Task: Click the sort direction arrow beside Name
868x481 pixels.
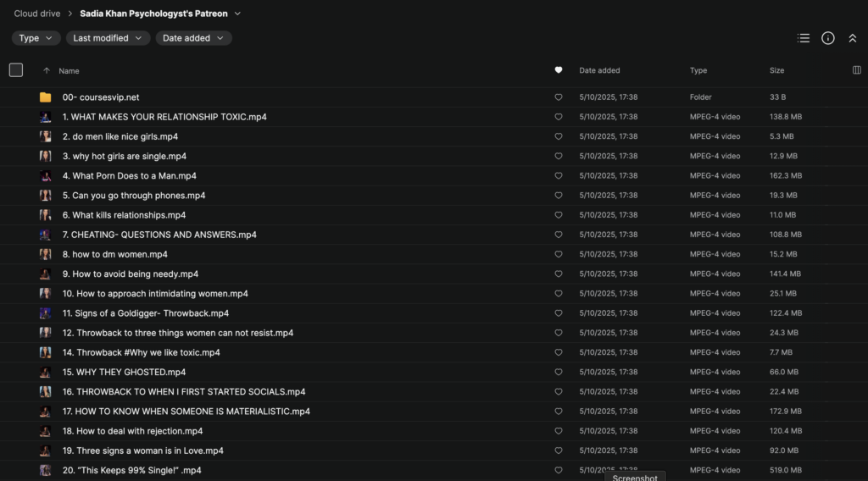Action: coord(47,71)
